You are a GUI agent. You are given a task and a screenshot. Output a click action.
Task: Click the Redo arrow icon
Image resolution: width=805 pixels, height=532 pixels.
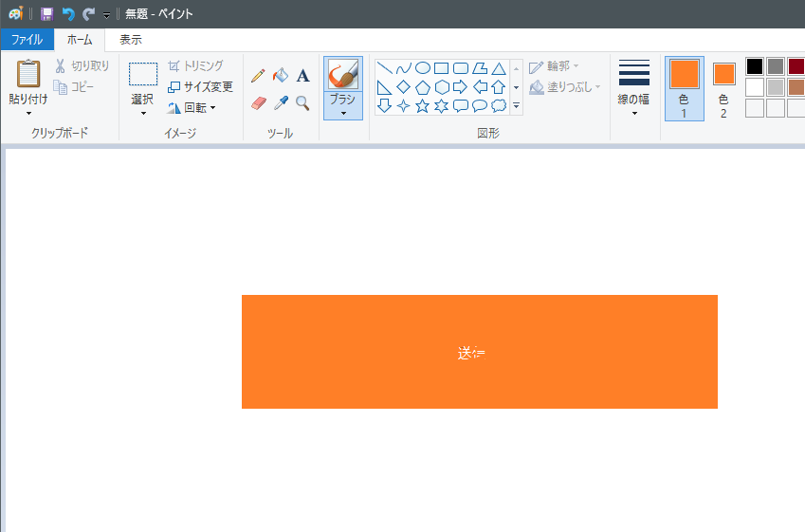coord(89,14)
